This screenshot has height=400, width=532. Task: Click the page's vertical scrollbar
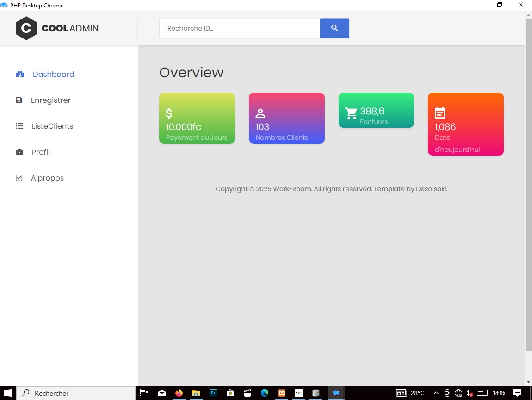click(x=528, y=185)
